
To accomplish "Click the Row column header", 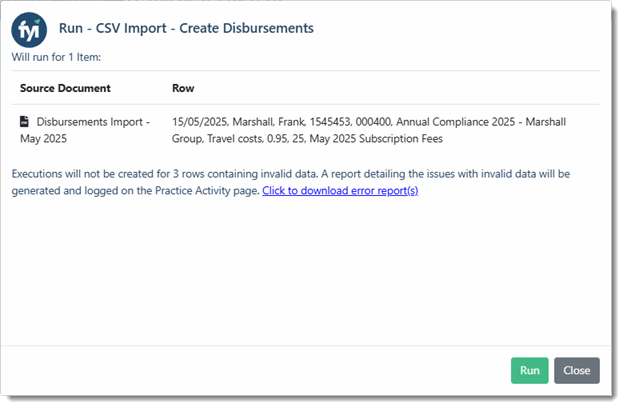I will coord(183,88).
